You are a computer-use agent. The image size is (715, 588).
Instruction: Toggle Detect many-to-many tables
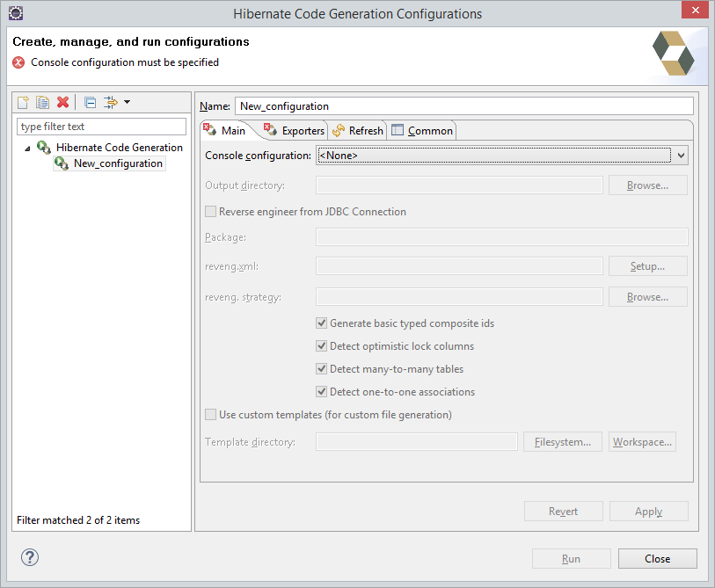point(322,369)
